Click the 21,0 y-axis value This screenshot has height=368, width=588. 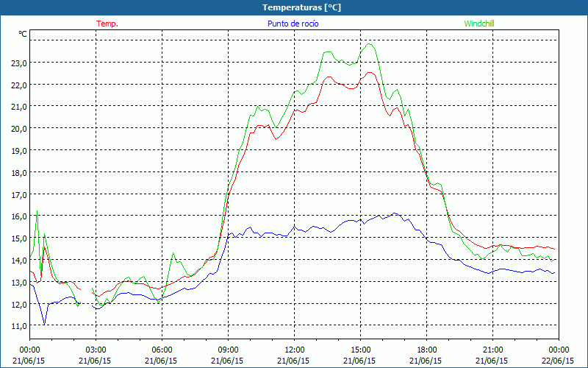[x=19, y=107]
